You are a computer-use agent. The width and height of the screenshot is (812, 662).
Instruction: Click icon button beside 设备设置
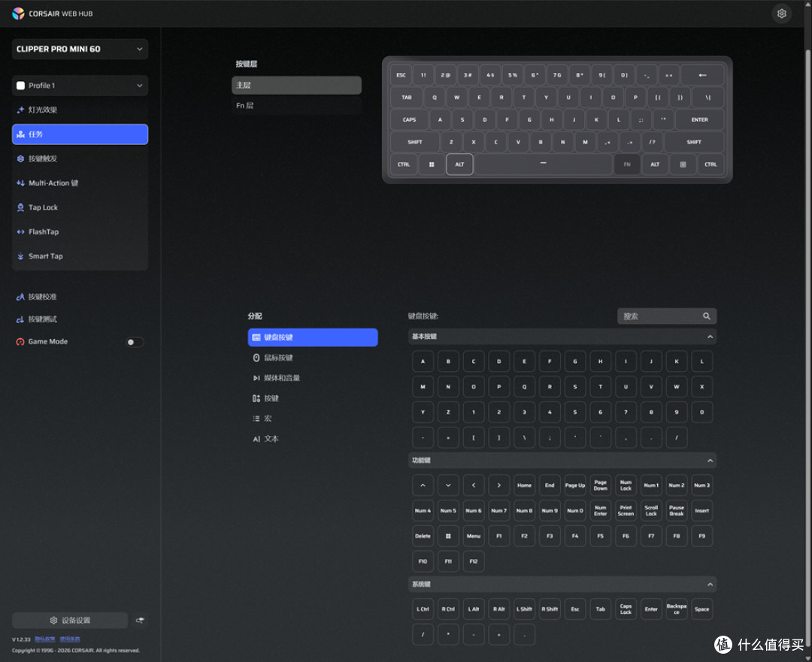(140, 620)
